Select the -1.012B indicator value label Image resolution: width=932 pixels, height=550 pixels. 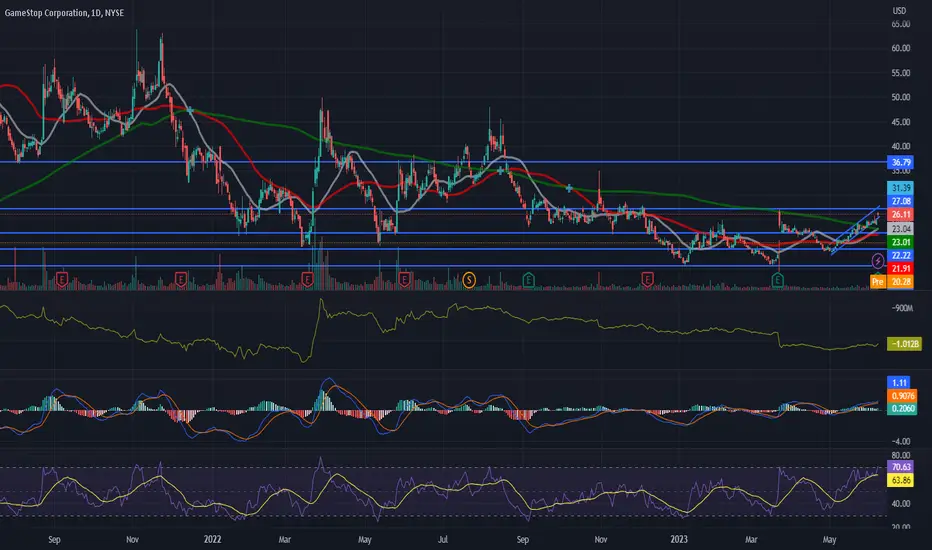click(x=904, y=344)
